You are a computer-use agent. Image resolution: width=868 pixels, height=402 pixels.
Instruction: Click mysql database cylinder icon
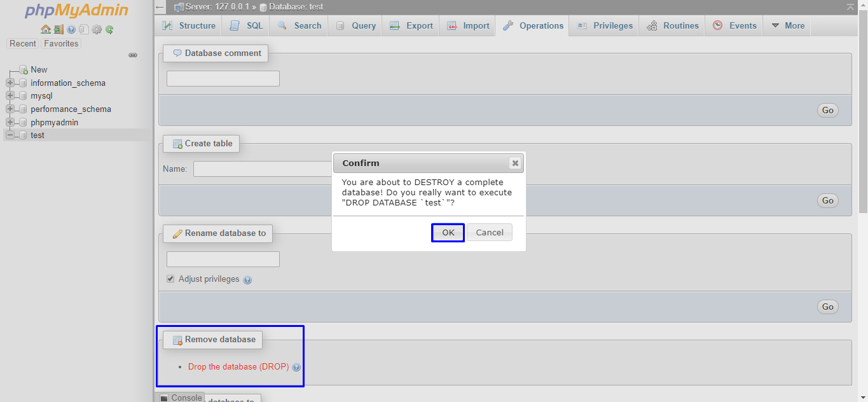[x=24, y=96]
